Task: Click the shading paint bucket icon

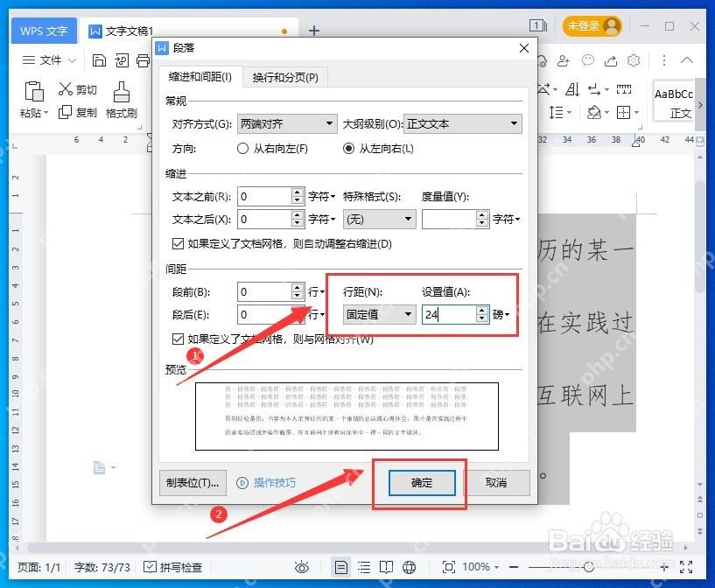Action: [x=593, y=112]
